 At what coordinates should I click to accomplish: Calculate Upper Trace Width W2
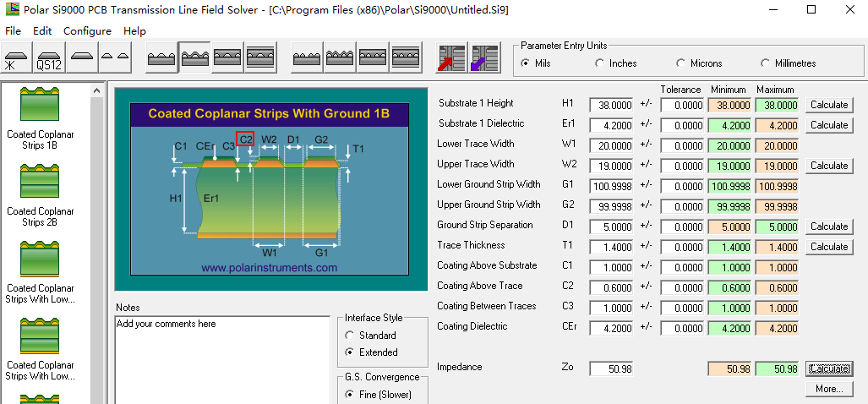[x=828, y=166]
